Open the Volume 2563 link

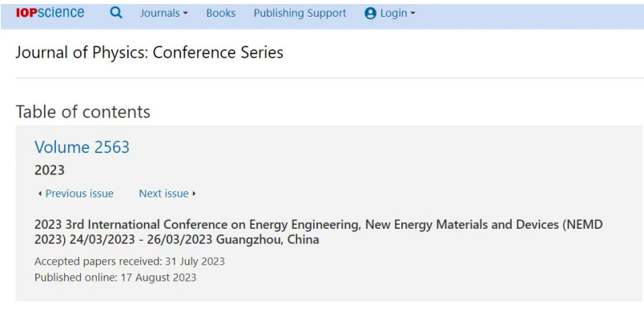tap(83, 147)
